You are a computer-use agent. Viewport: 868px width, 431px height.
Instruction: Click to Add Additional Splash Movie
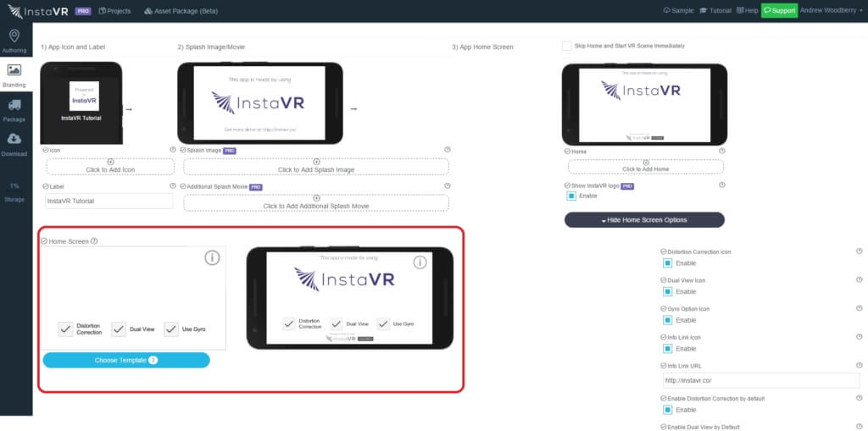316,202
